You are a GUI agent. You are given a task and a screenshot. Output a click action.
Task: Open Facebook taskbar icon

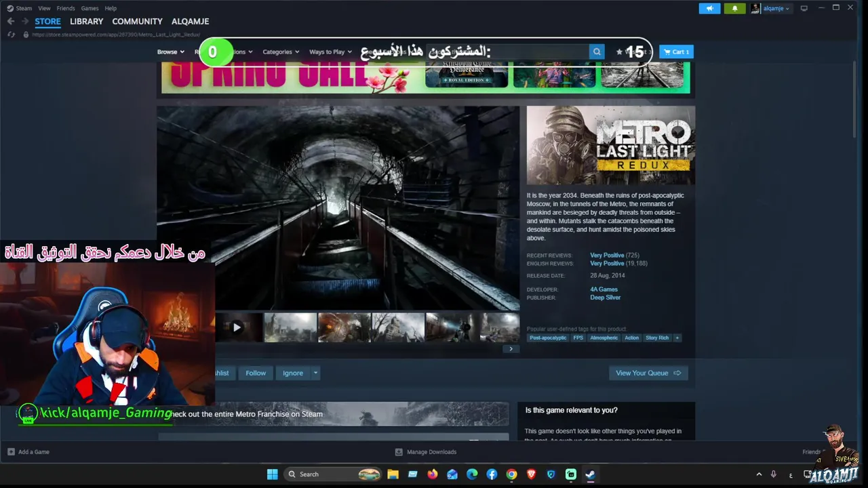coord(492,474)
